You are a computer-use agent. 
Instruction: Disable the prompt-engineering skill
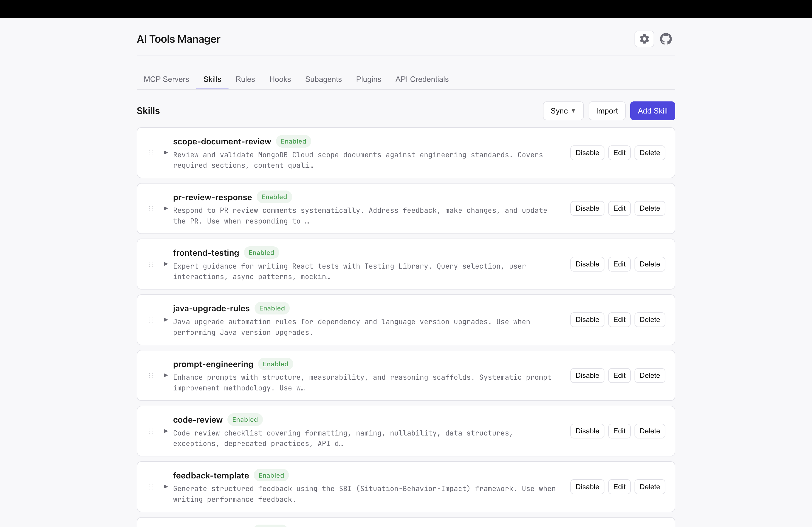(x=587, y=375)
